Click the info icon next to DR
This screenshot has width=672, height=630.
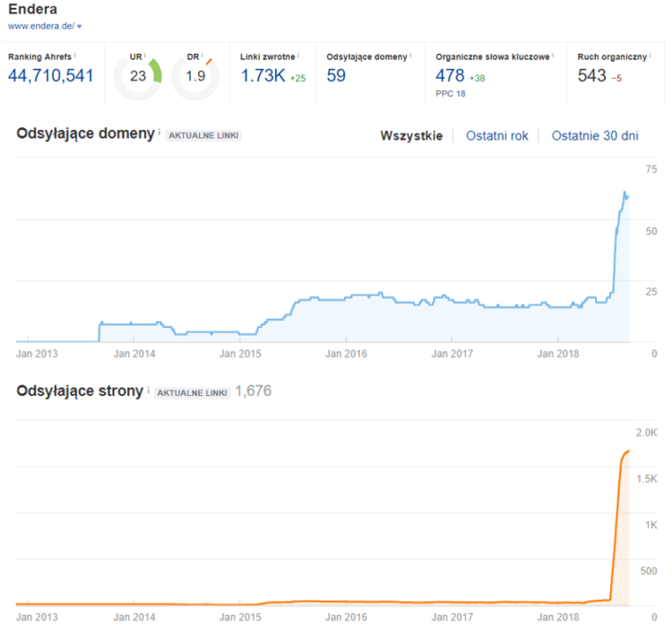click(x=202, y=55)
